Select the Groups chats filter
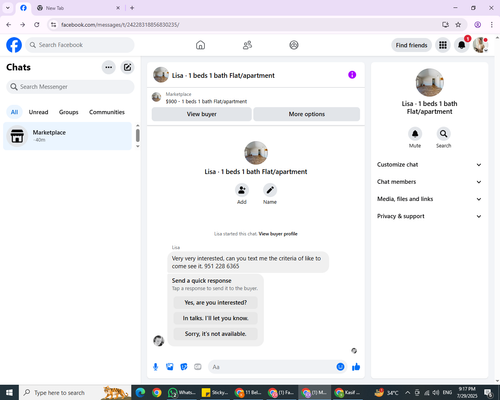Viewport: 500px width, 400px height. tap(68, 112)
